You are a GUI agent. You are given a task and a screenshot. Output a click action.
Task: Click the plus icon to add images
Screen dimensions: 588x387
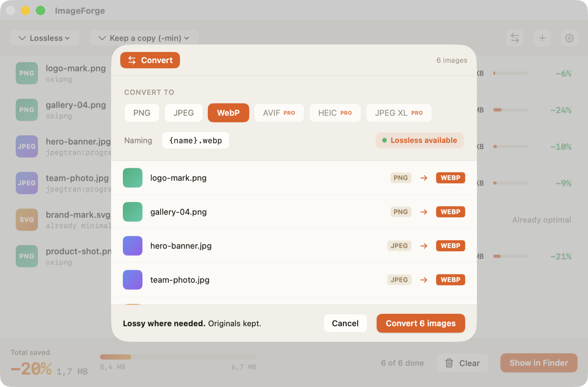point(542,38)
